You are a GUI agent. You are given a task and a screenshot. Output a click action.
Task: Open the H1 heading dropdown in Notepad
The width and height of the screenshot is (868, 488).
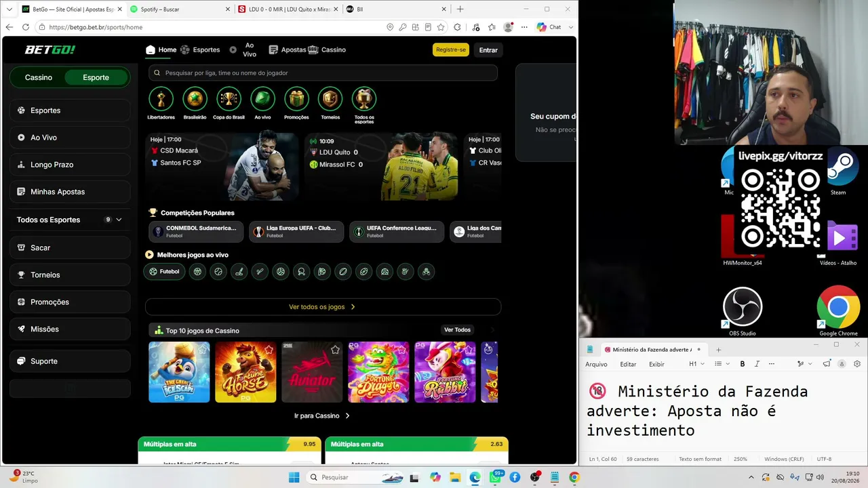coord(696,364)
